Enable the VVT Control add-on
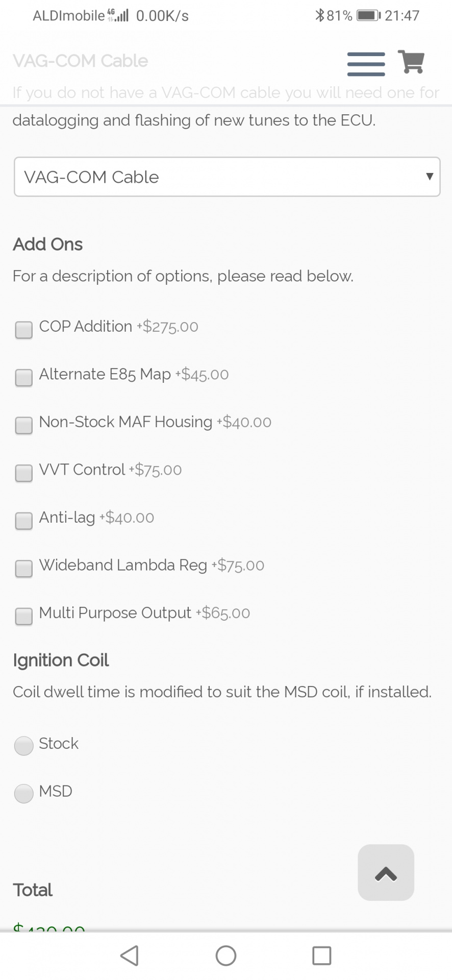The width and height of the screenshot is (452, 980). (x=24, y=473)
